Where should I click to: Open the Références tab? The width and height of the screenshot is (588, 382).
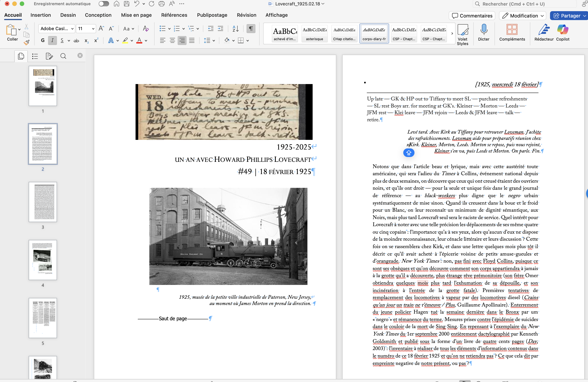point(174,15)
